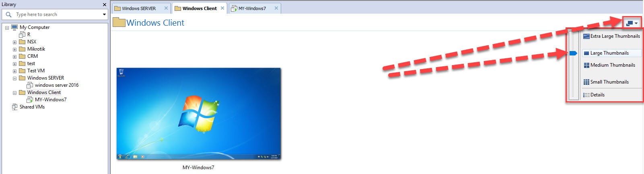Expand the Test VM folder
Image resolution: width=644 pixels, height=174 pixels.
(14, 71)
